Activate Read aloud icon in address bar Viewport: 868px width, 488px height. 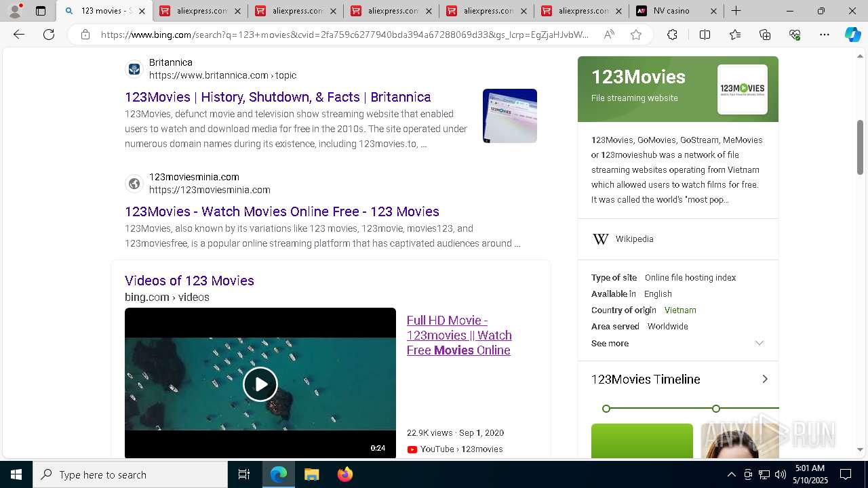(x=609, y=35)
